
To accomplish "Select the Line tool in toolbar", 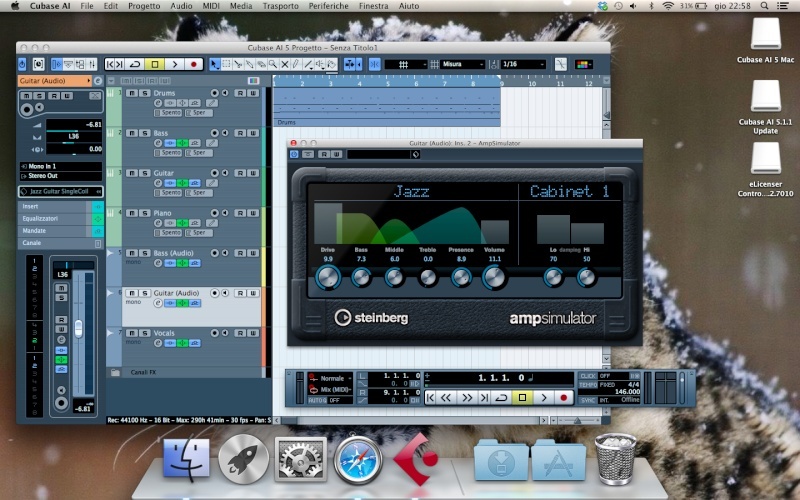I will 308,64.
